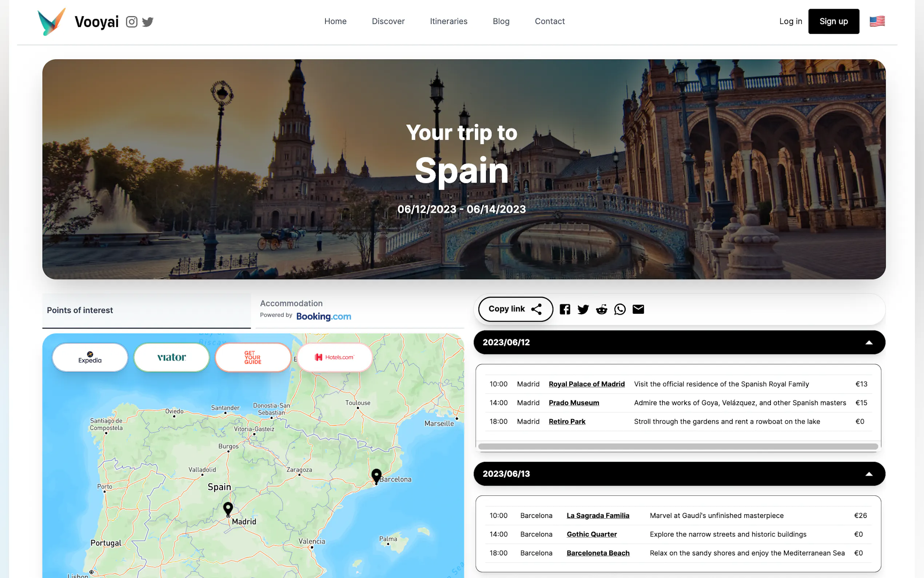Open the Prado Museum link

[x=574, y=403]
